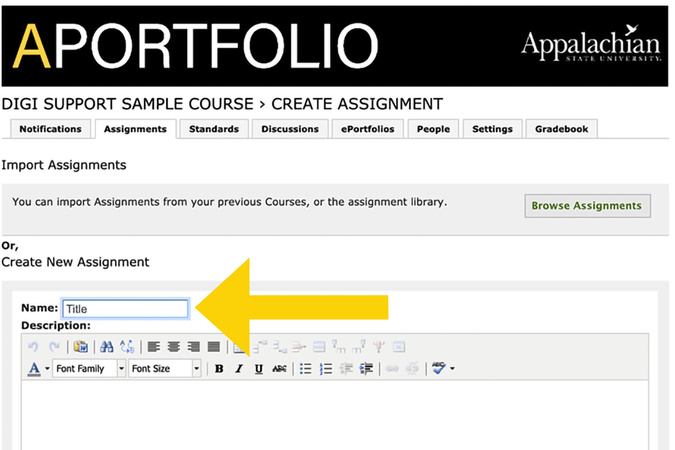Open the Font Family dropdown

click(89, 369)
